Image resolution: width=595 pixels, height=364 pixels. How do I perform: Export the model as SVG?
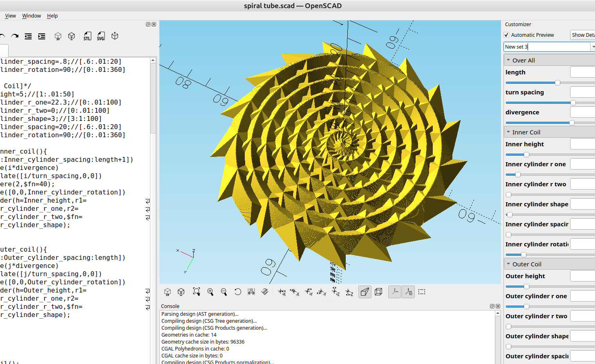tap(101, 36)
